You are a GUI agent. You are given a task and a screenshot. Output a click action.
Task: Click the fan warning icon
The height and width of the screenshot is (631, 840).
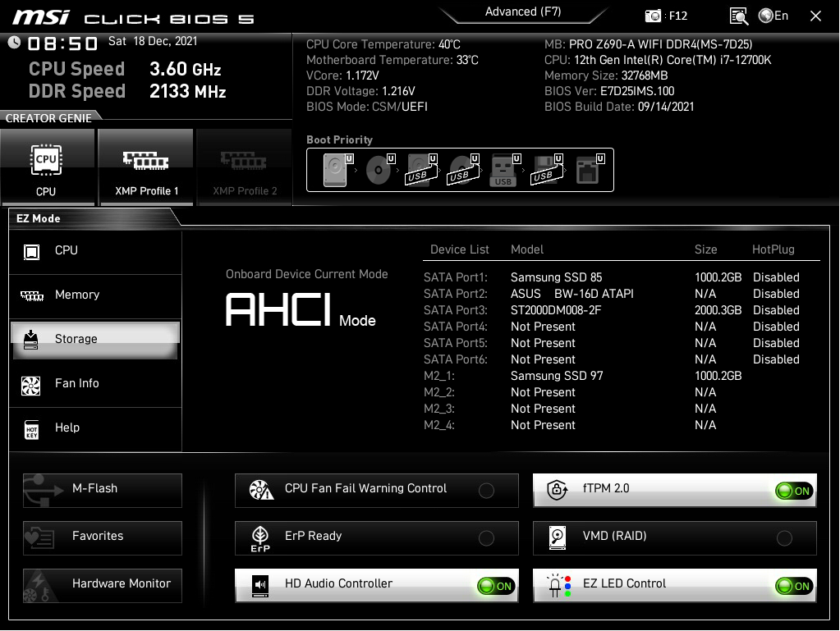click(261, 490)
